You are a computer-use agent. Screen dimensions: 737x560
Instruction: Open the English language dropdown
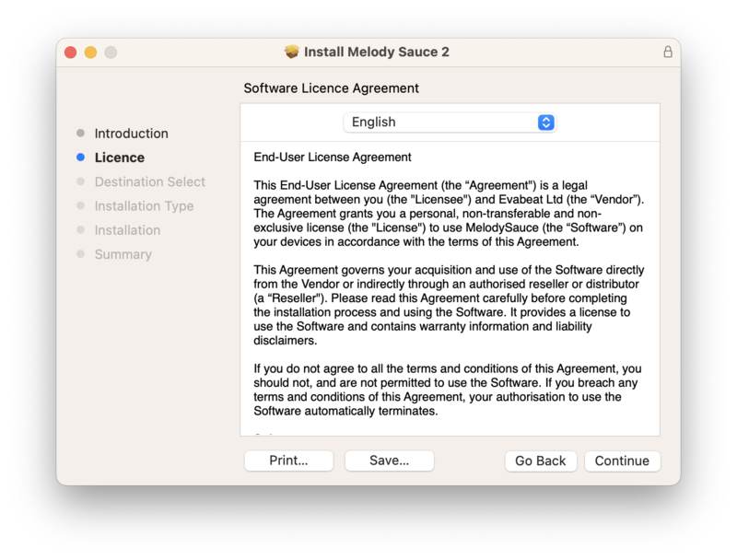450,122
